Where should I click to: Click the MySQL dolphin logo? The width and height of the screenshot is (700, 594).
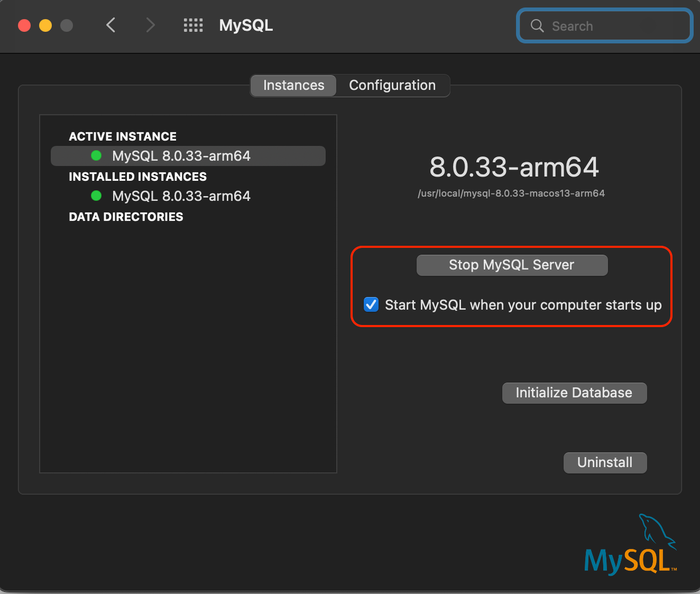coord(631,544)
